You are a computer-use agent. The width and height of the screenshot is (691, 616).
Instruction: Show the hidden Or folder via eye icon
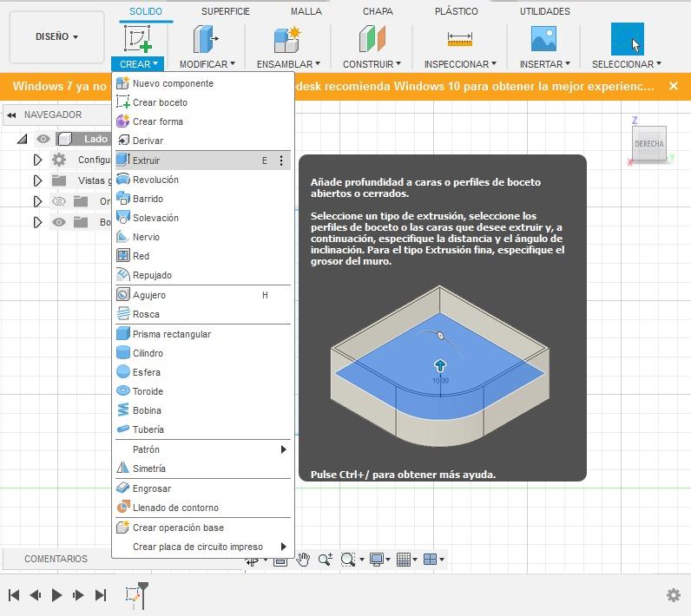59,201
